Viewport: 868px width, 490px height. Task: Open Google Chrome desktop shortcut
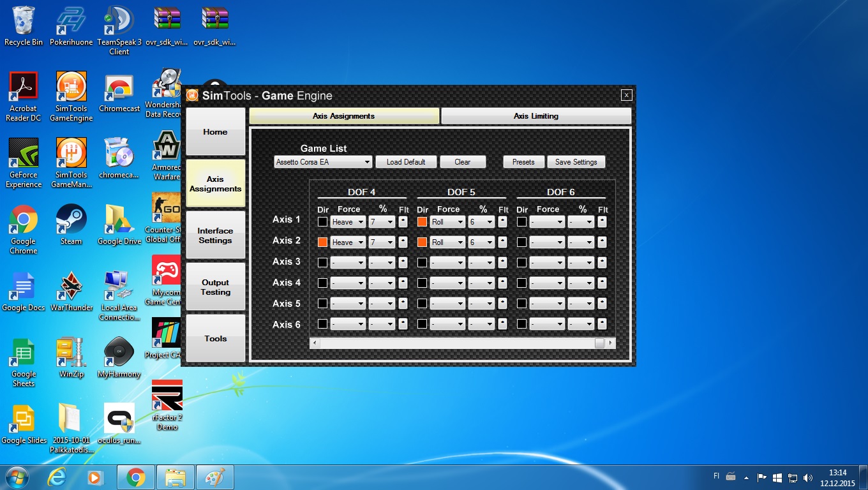pyautogui.click(x=24, y=230)
